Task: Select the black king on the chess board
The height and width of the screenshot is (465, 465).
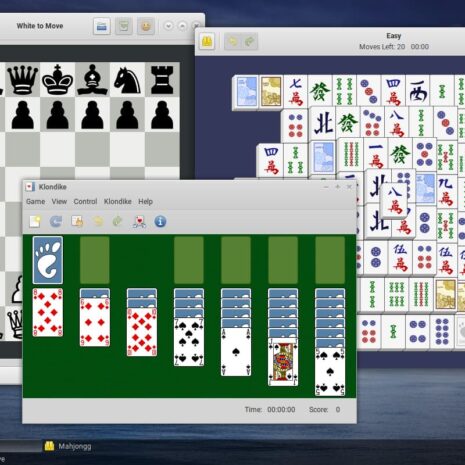Action: [57, 80]
